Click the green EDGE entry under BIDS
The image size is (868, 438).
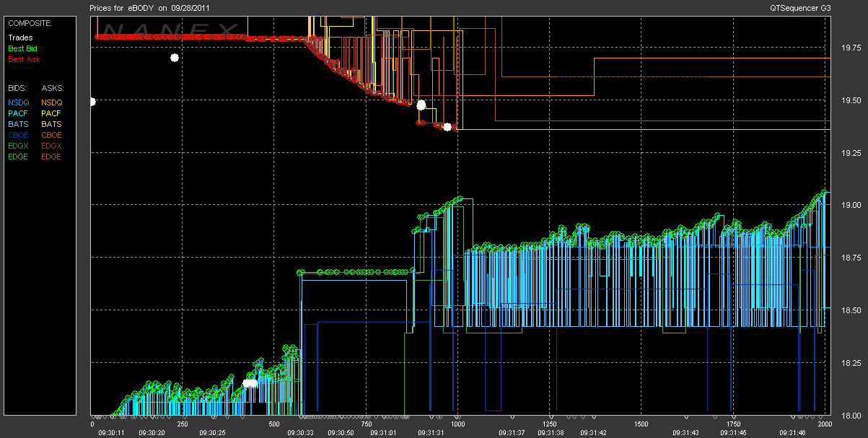click(19, 157)
